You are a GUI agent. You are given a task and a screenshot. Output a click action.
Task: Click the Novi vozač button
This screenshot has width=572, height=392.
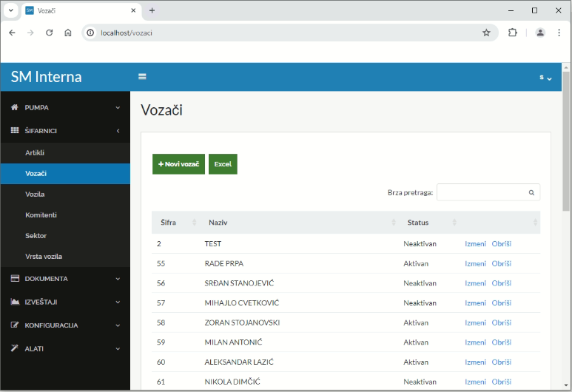point(178,164)
